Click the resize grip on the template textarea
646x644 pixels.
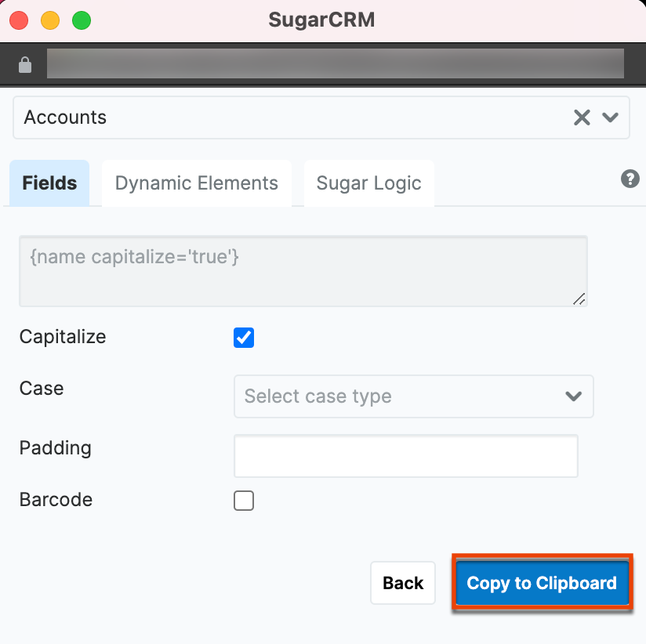coord(580,299)
